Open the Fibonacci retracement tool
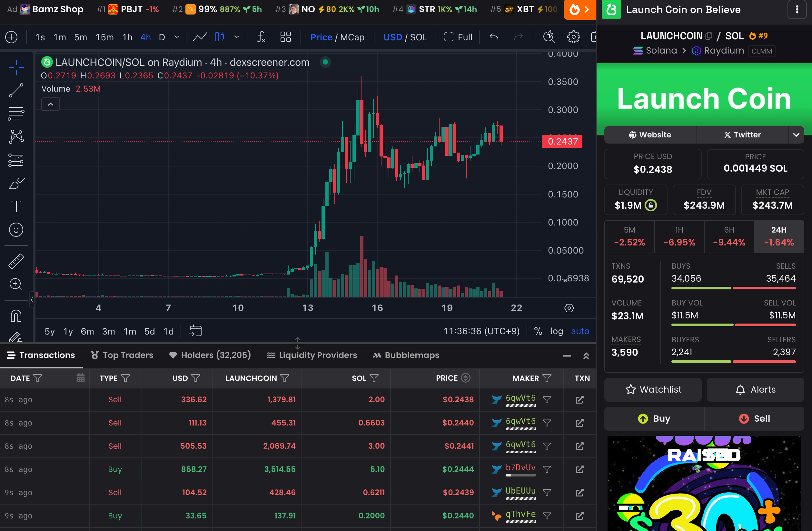 16,114
